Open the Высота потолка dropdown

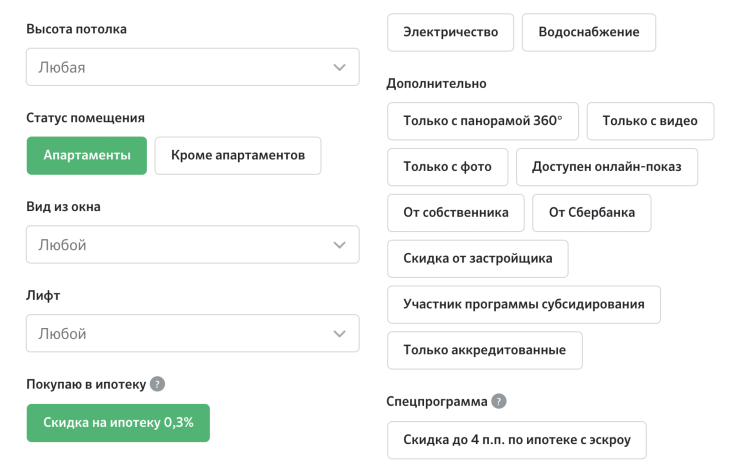(192, 67)
